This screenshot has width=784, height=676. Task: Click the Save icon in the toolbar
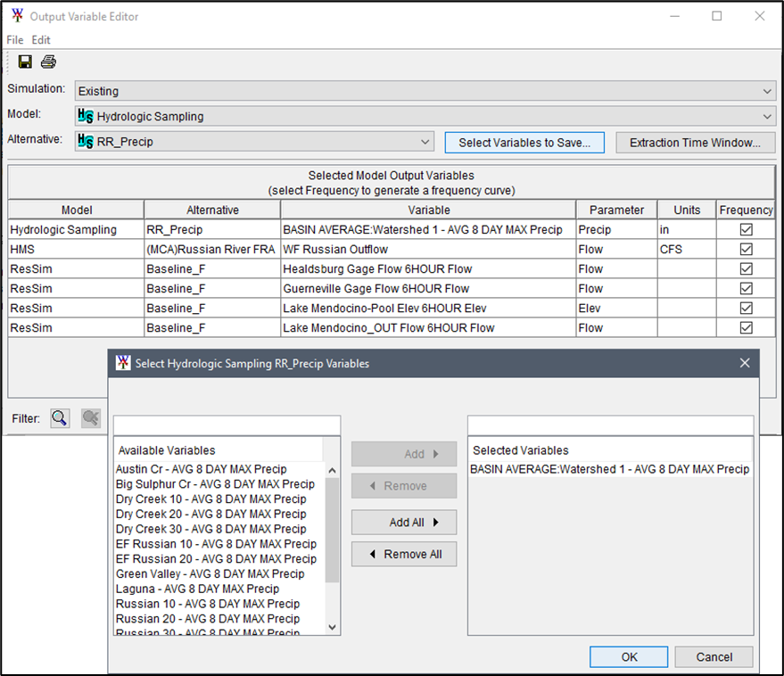(x=24, y=62)
